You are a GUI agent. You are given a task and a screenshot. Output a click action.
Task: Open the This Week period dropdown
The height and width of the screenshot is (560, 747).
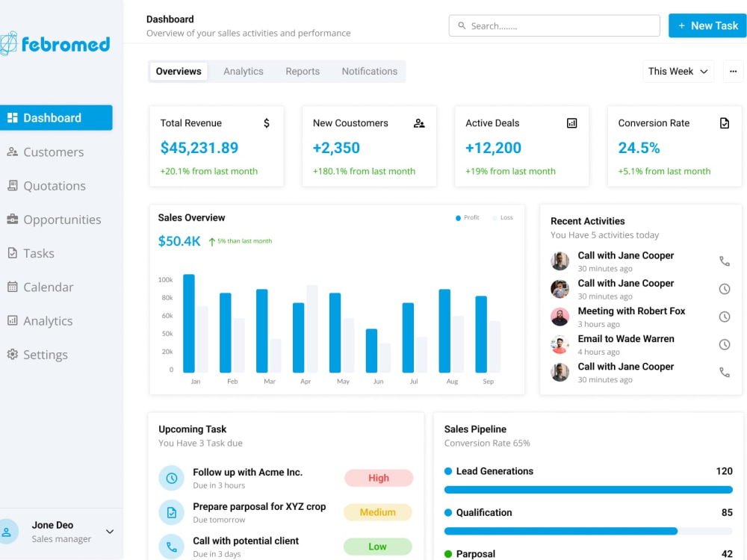[678, 72]
